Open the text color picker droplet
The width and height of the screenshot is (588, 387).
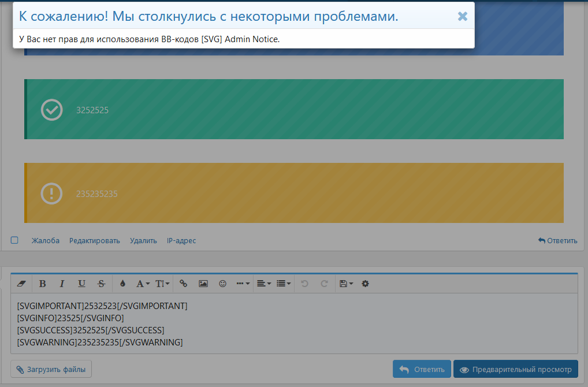[122, 284]
